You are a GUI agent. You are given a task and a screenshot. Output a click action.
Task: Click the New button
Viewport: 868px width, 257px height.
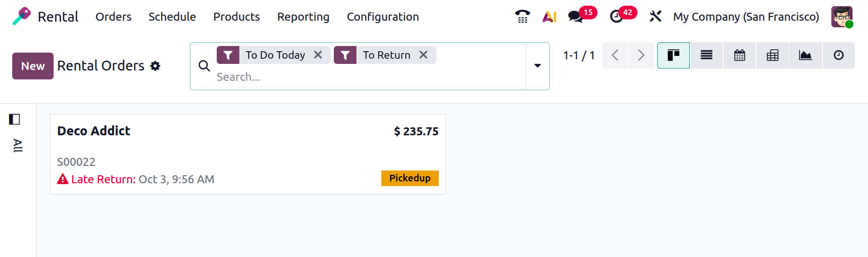click(32, 66)
